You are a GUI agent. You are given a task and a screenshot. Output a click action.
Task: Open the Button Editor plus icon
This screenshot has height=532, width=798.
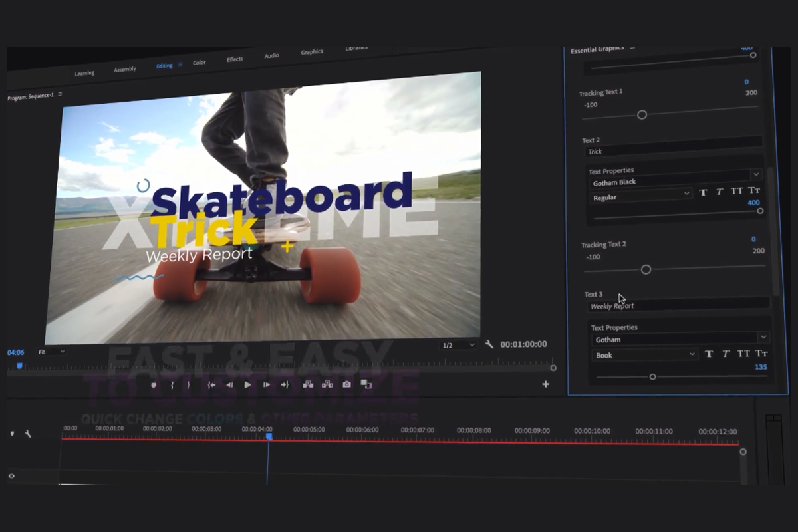546,384
